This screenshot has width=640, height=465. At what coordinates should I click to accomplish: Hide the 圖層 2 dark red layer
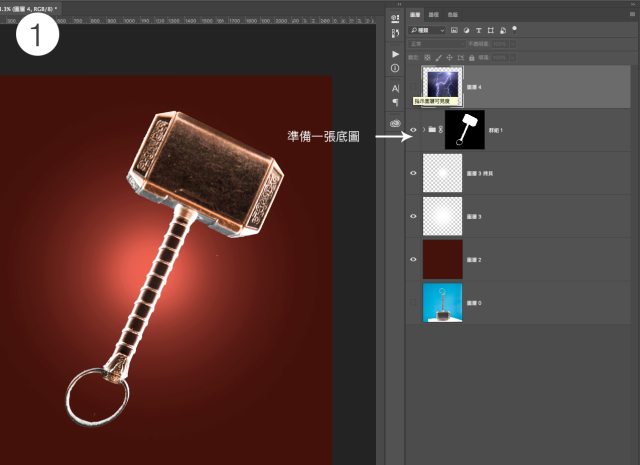point(414,258)
